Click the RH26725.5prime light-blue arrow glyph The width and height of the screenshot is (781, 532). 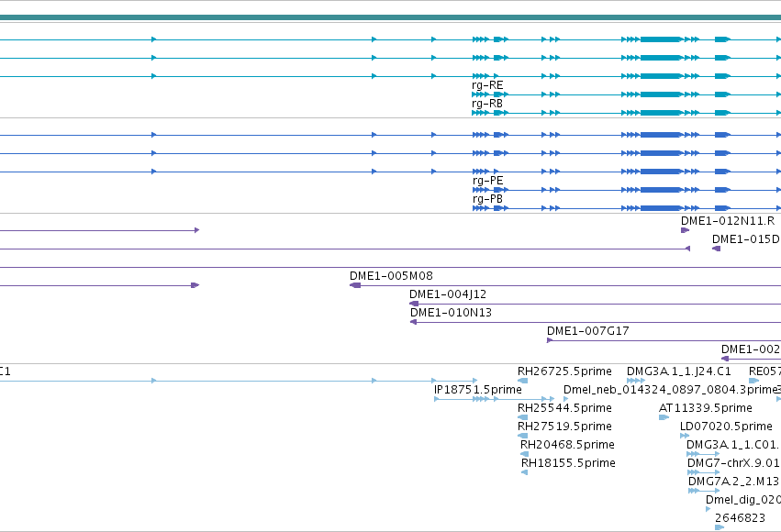(x=522, y=381)
